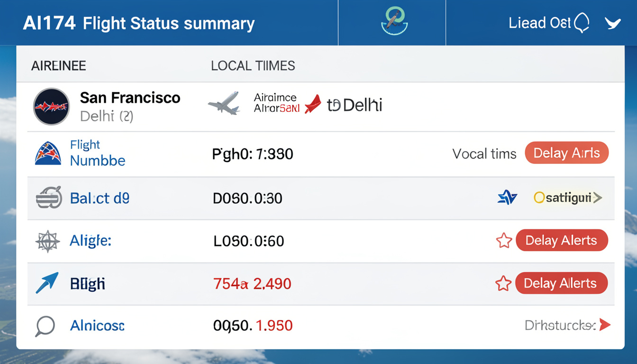Expand the Osatiiguri chevron arrow
This screenshot has width=637, height=364.
click(x=598, y=198)
